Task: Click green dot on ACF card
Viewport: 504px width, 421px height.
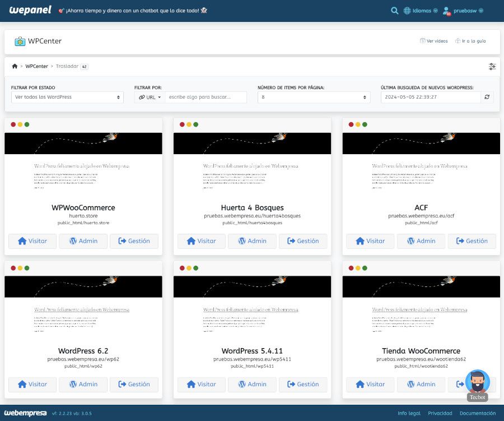Action: click(365, 124)
